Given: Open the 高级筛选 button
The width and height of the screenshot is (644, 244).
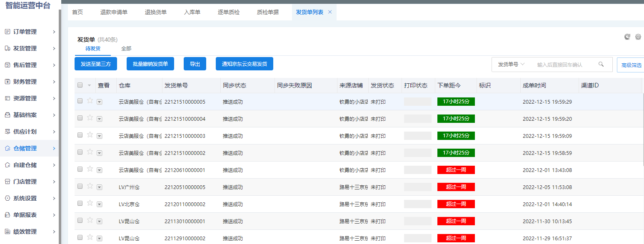Looking at the screenshot, I should (x=631, y=65).
